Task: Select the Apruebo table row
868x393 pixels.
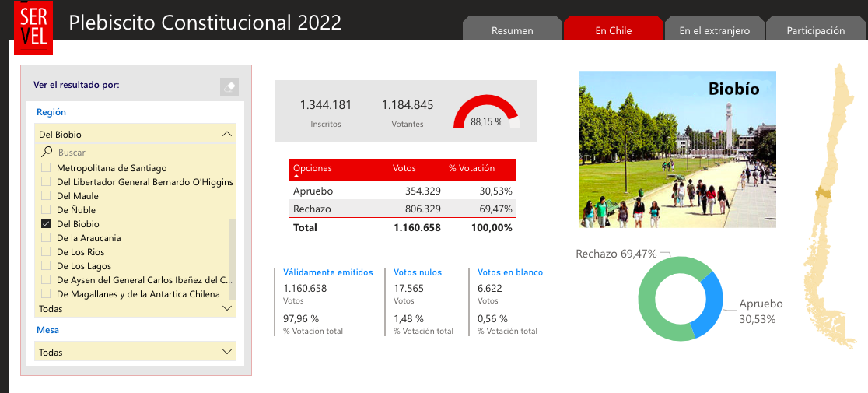Action: [402, 191]
